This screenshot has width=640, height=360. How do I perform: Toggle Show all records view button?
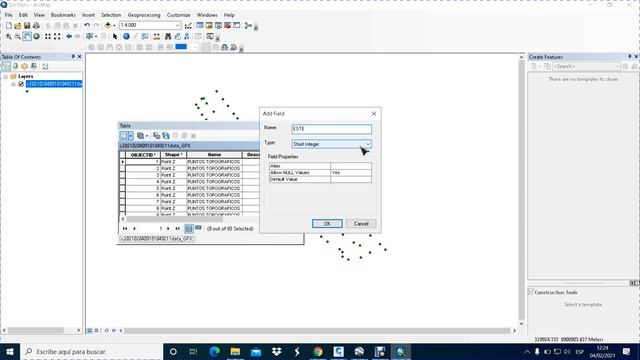(189, 229)
